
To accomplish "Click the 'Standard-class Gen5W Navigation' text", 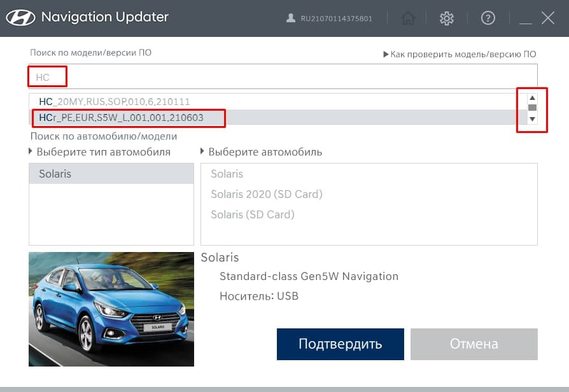I will pos(309,277).
